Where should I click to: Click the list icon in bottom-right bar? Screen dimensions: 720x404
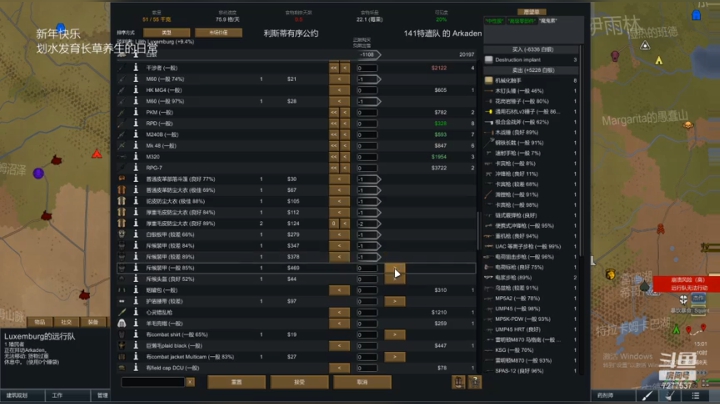(696, 395)
